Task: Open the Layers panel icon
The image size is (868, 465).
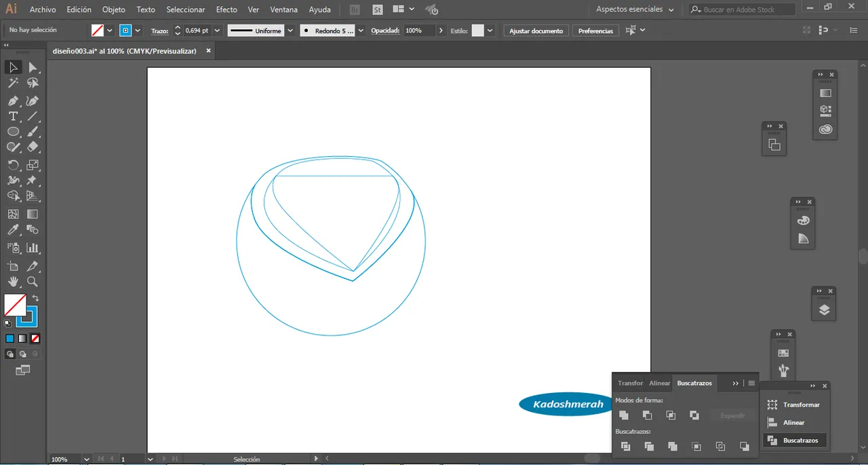Action: click(824, 310)
